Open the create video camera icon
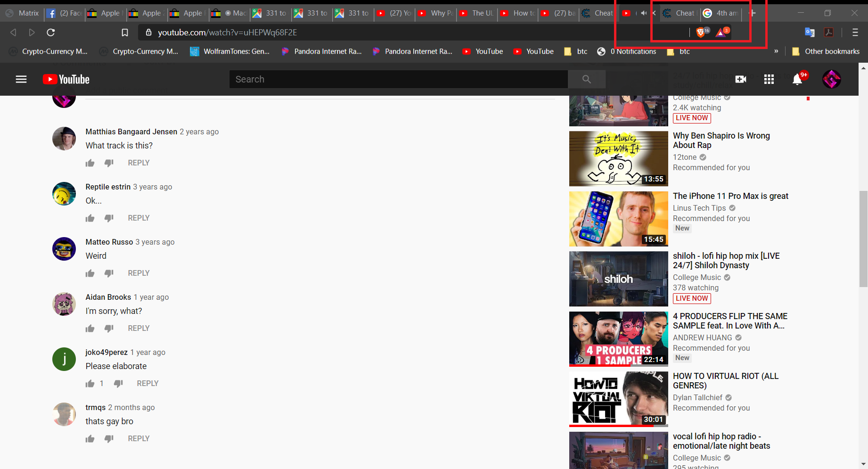The width and height of the screenshot is (868, 469). (741, 79)
